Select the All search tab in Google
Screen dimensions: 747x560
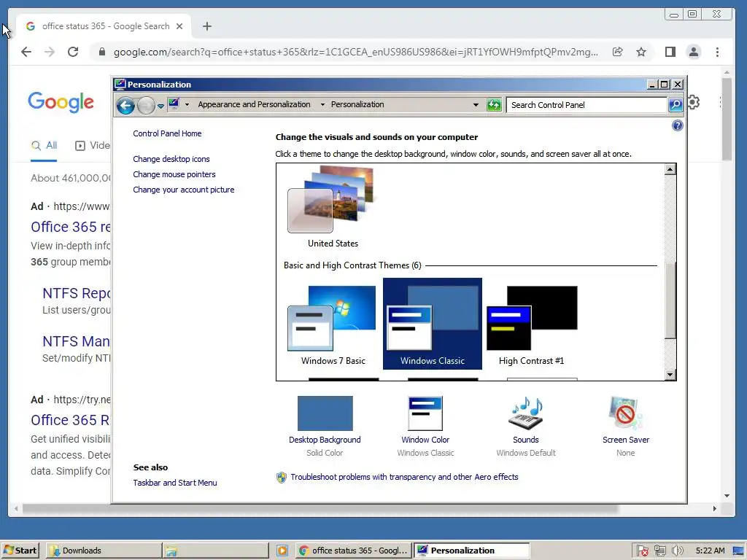pos(44,146)
